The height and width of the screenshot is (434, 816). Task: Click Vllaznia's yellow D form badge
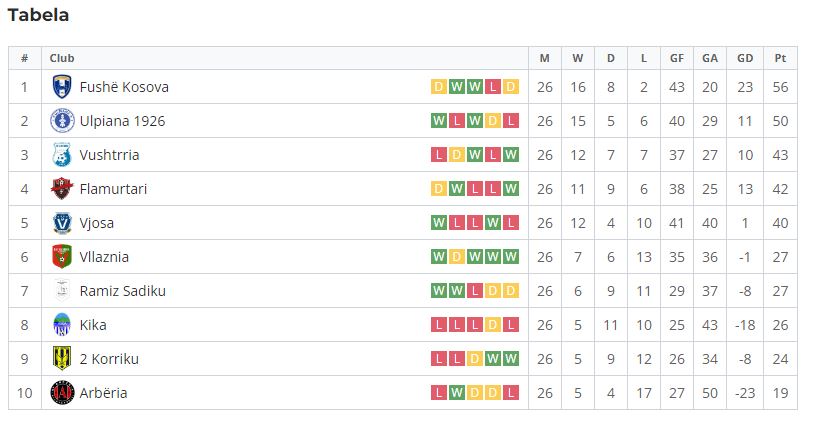[x=456, y=257]
